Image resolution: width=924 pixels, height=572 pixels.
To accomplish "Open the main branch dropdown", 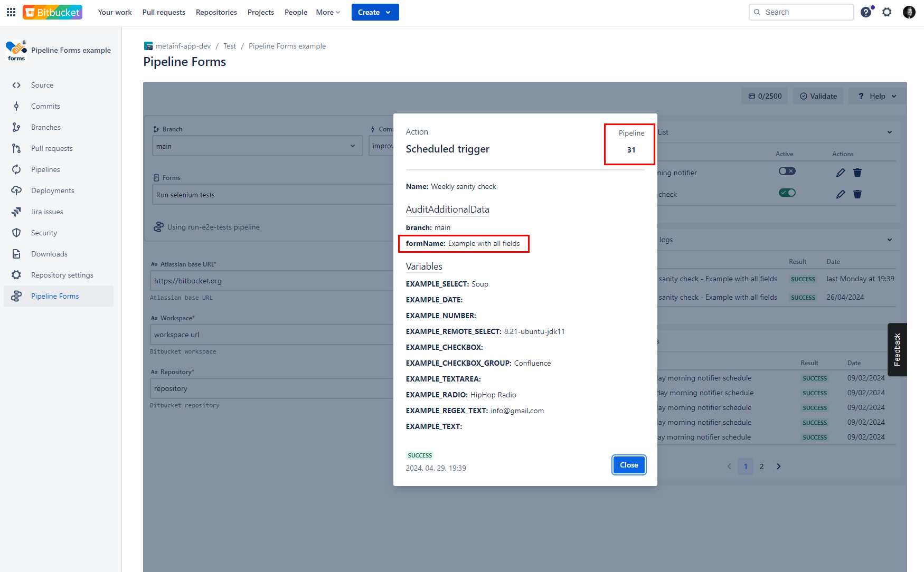I will pos(257,146).
